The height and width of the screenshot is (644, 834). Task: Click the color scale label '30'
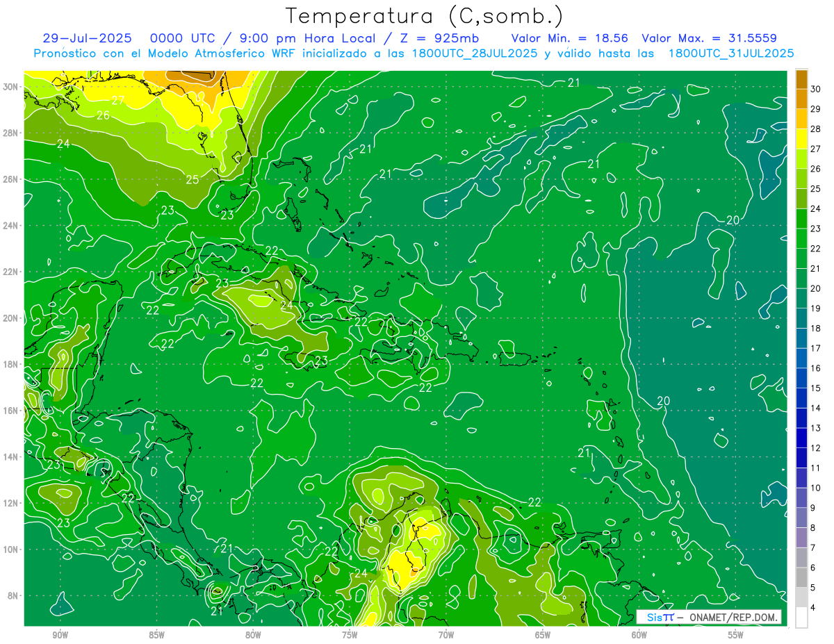point(816,89)
